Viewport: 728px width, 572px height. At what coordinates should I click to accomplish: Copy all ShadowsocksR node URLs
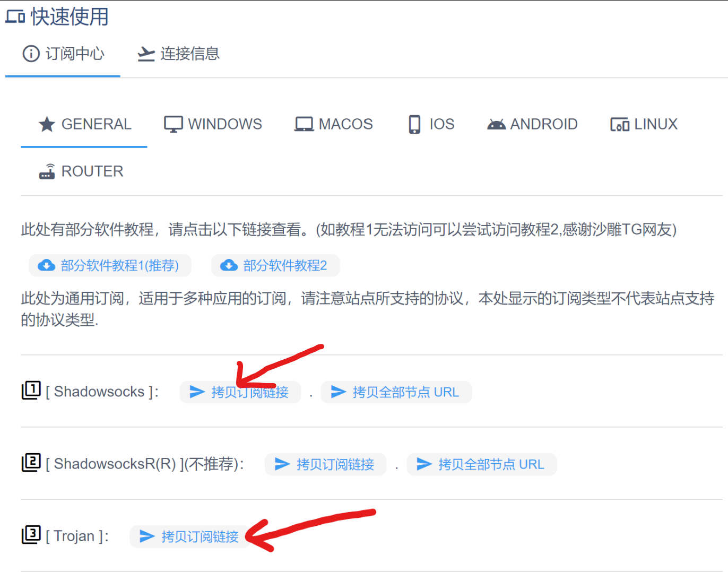point(481,464)
